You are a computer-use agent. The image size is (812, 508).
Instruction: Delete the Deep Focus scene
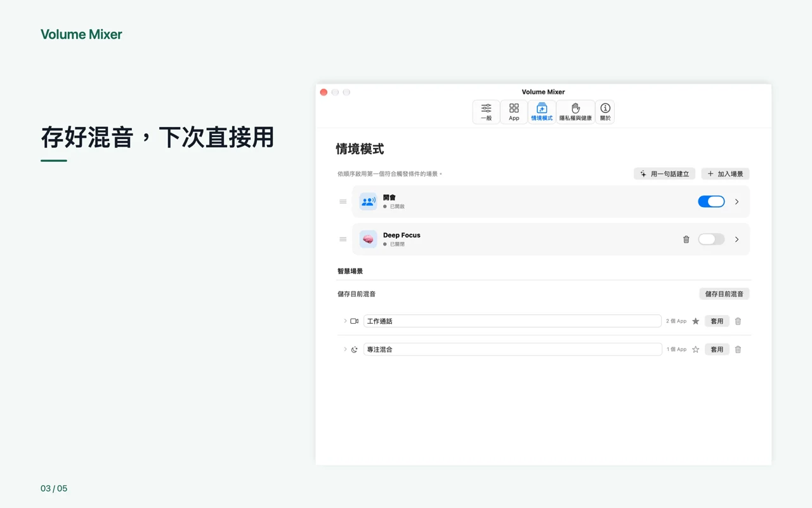pyautogui.click(x=686, y=239)
